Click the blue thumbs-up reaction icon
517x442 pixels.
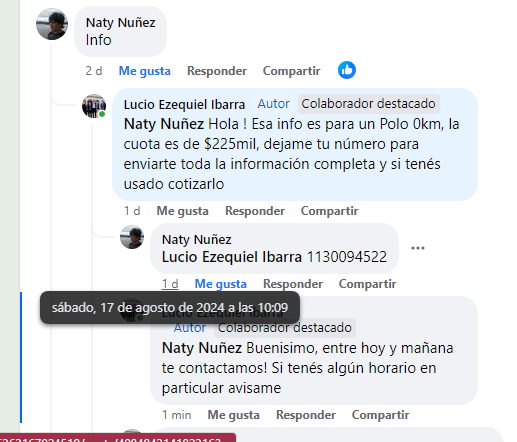pyautogui.click(x=347, y=70)
